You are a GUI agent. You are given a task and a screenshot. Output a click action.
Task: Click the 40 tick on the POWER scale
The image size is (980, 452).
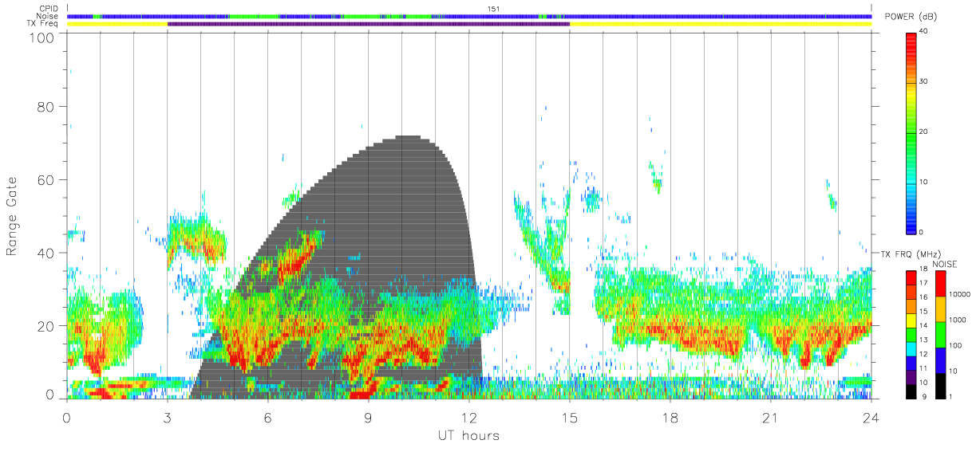pyautogui.click(x=924, y=31)
